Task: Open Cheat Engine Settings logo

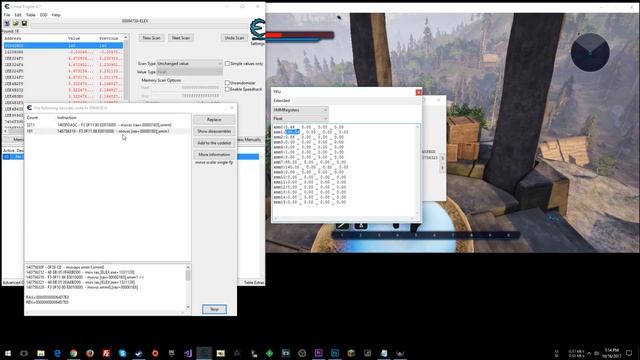Action: click(x=257, y=31)
